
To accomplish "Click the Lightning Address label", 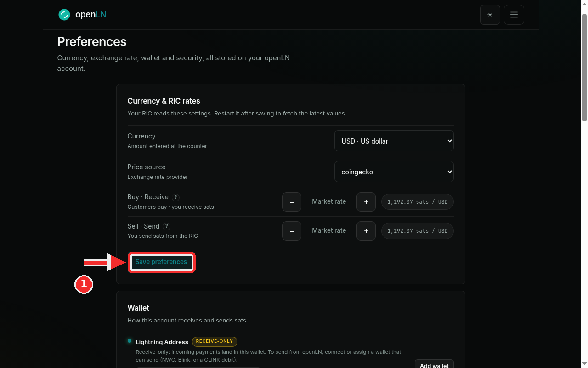I will [162, 342].
